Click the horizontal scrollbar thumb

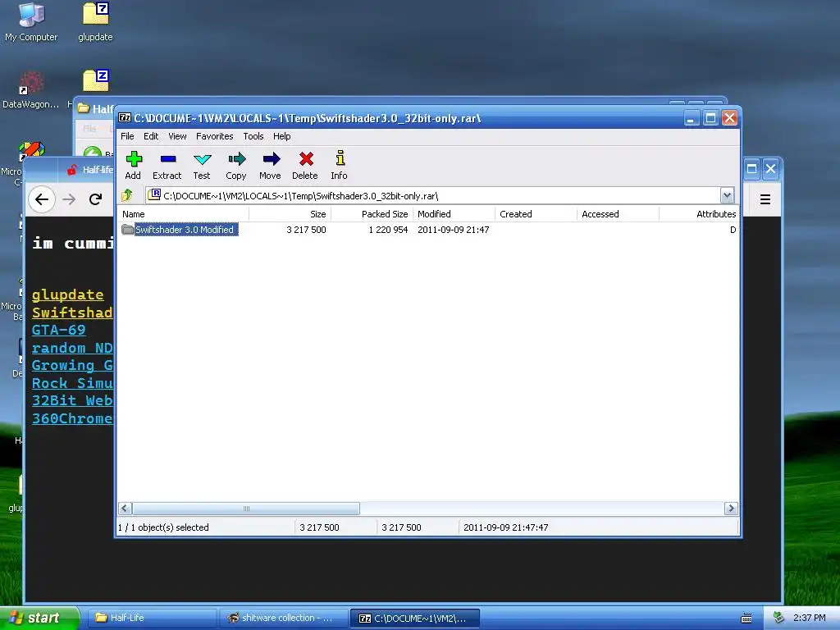(246, 509)
